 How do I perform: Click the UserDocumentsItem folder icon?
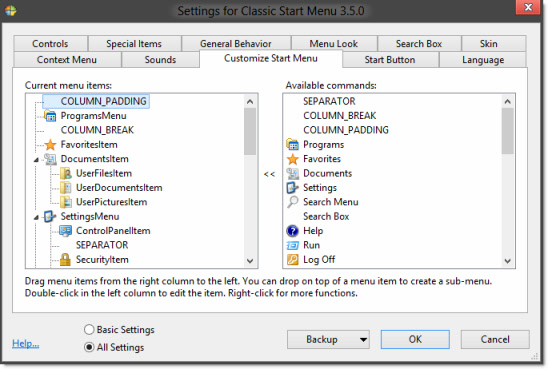pos(65,188)
